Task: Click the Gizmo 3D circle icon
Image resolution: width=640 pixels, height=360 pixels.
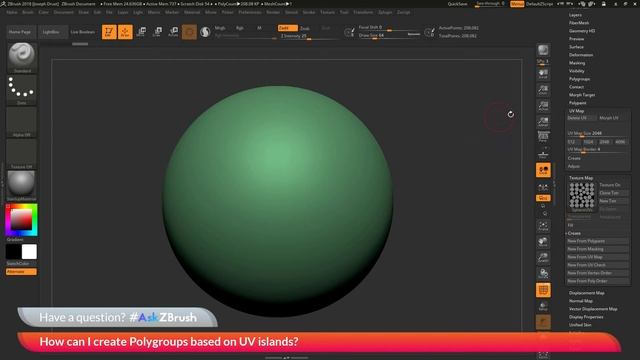Action: [189, 32]
